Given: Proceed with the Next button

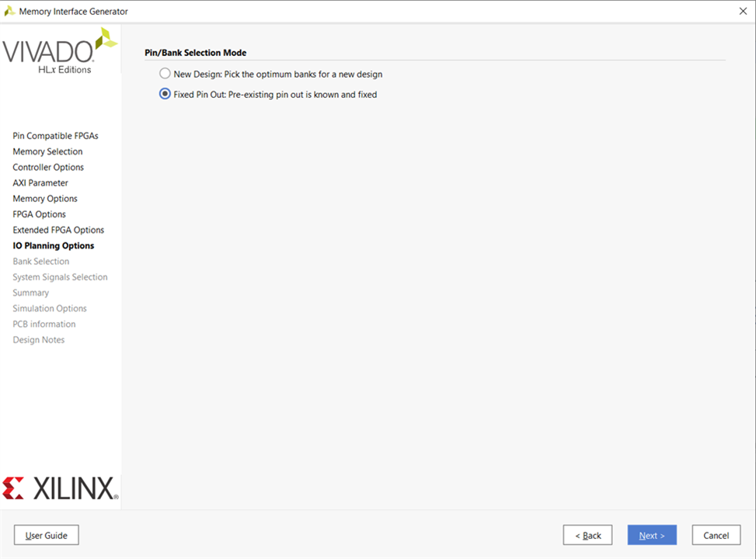Looking at the screenshot, I should coord(652,535).
